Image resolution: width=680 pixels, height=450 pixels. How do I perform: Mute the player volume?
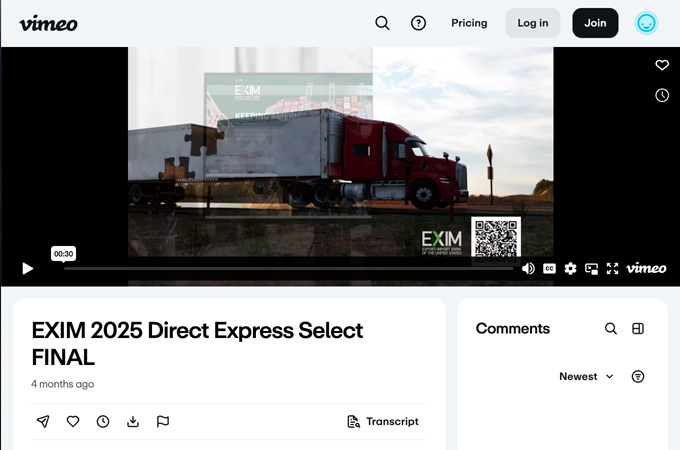tap(528, 269)
